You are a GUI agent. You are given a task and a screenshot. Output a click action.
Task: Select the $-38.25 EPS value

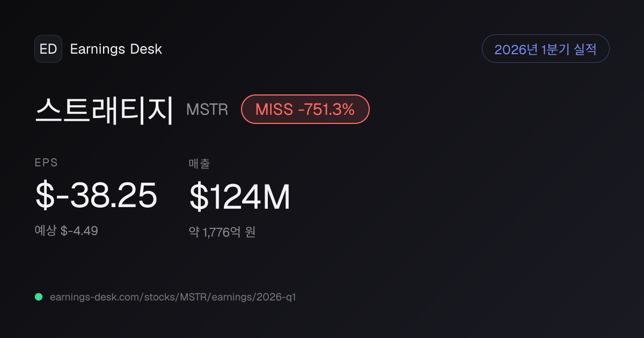(x=96, y=196)
